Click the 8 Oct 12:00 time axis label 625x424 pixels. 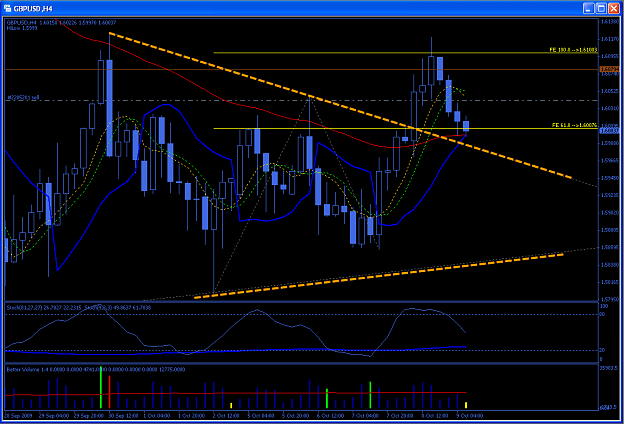[435, 415]
